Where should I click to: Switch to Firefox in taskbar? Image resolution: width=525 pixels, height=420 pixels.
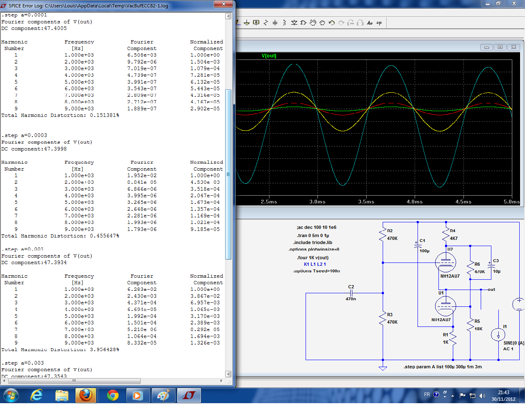[x=86, y=395]
